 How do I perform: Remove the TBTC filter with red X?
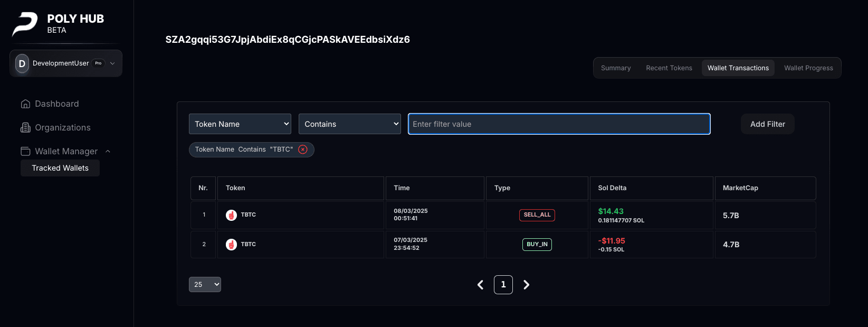pos(303,150)
